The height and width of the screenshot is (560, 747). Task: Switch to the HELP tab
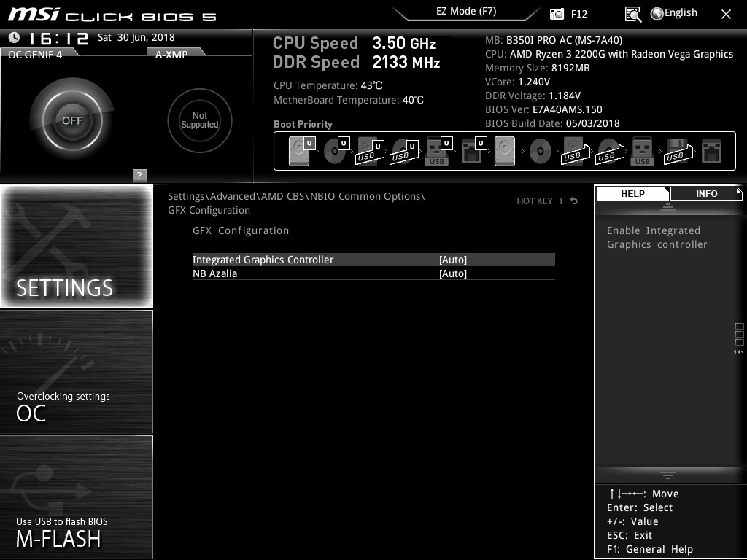[x=632, y=193]
